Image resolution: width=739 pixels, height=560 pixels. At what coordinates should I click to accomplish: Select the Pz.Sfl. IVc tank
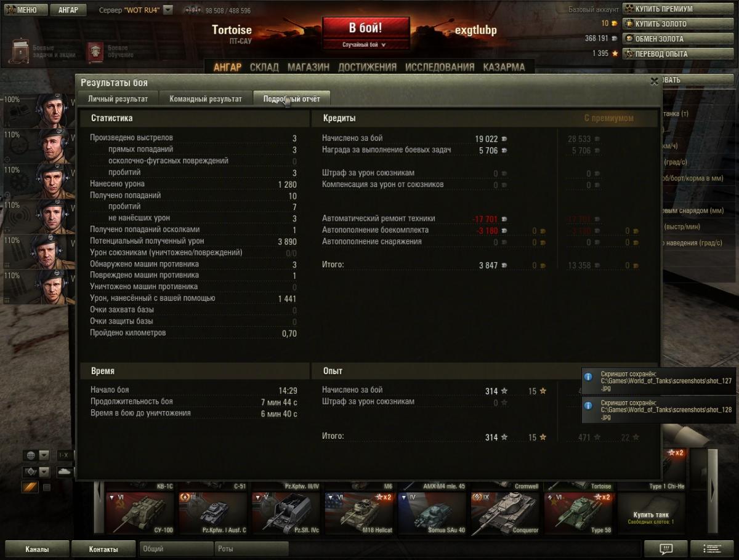(x=288, y=514)
